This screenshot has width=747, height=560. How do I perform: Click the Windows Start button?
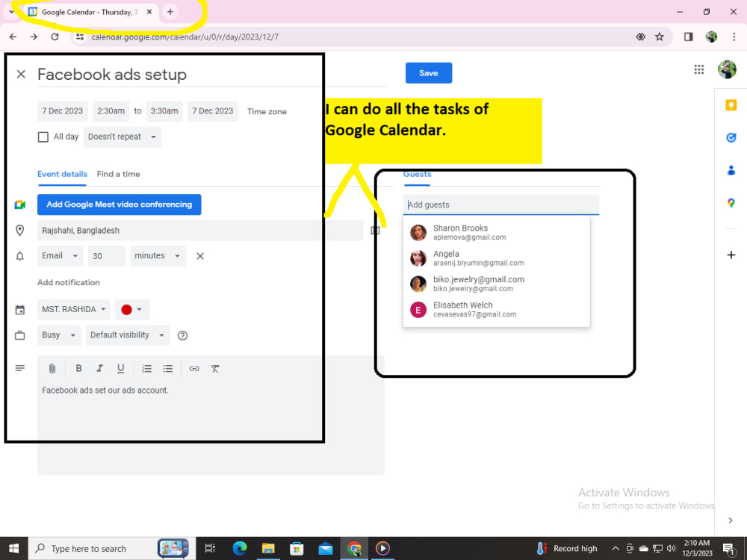tap(13, 549)
